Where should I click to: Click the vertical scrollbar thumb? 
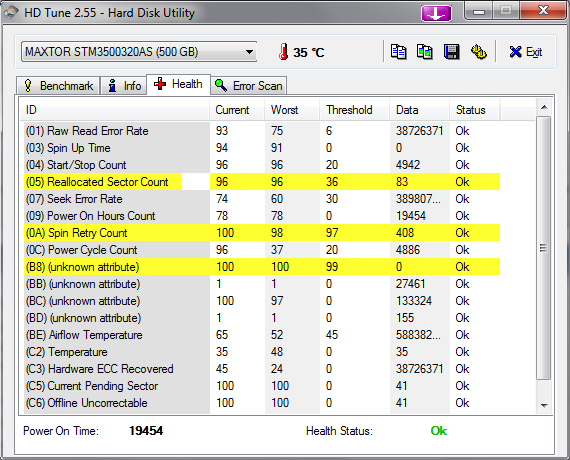click(544, 248)
